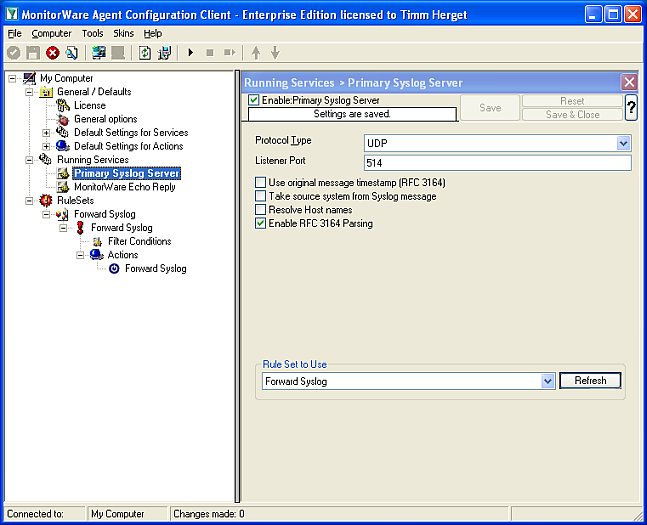The image size is (647, 525).
Task: Uncheck Enable RFC 3164 Parsing
Action: (x=260, y=223)
